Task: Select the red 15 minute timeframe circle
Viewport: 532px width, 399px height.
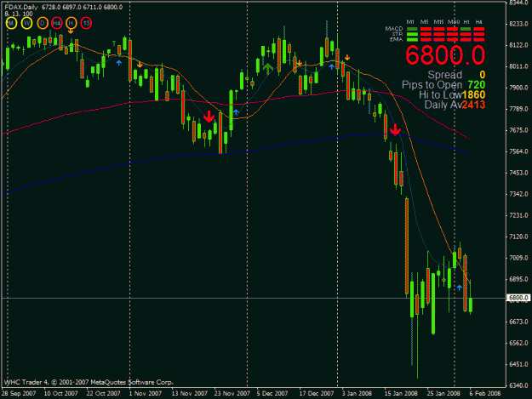Action: point(87,23)
